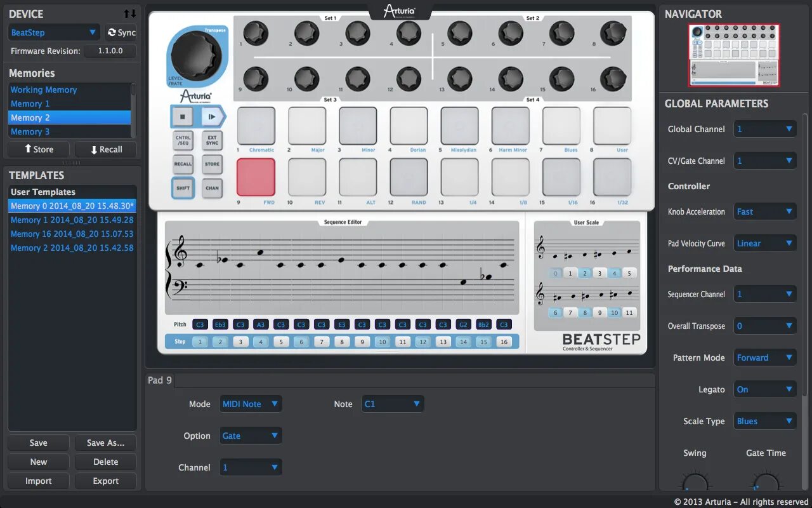
Task: Adjust the Swing knob
Action: click(x=695, y=481)
